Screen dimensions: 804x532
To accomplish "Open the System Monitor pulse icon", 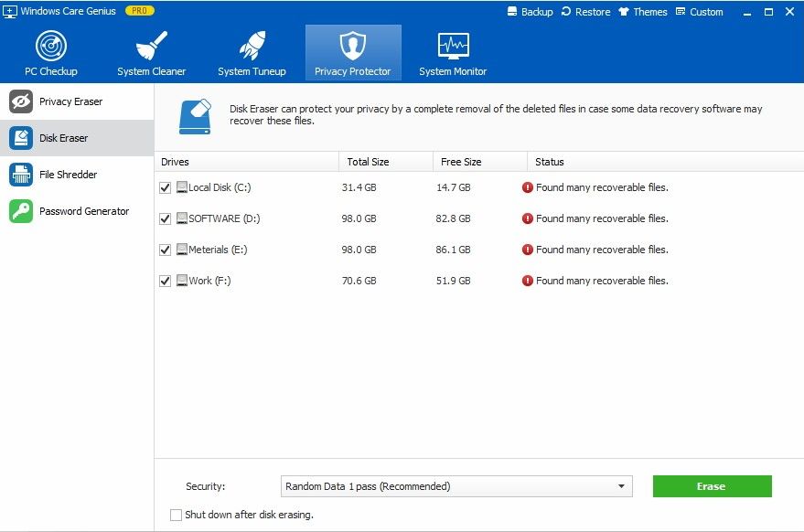I will coord(454,46).
